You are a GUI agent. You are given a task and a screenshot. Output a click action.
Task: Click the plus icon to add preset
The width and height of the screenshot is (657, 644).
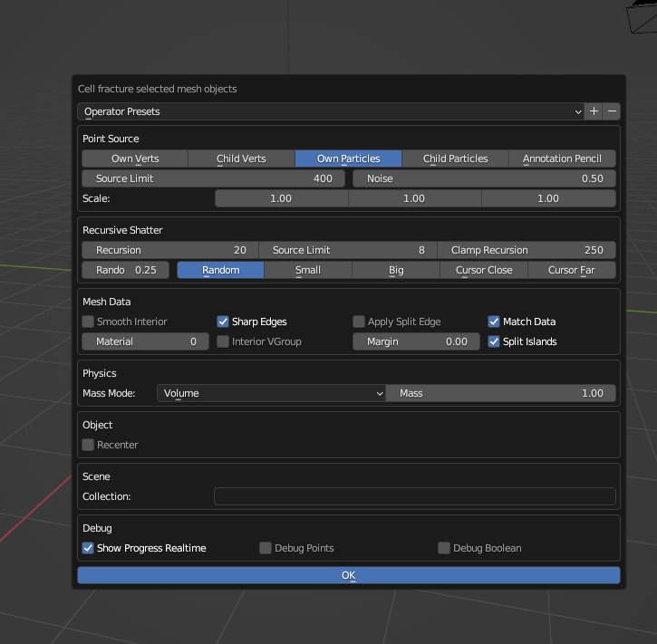(594, 111)
